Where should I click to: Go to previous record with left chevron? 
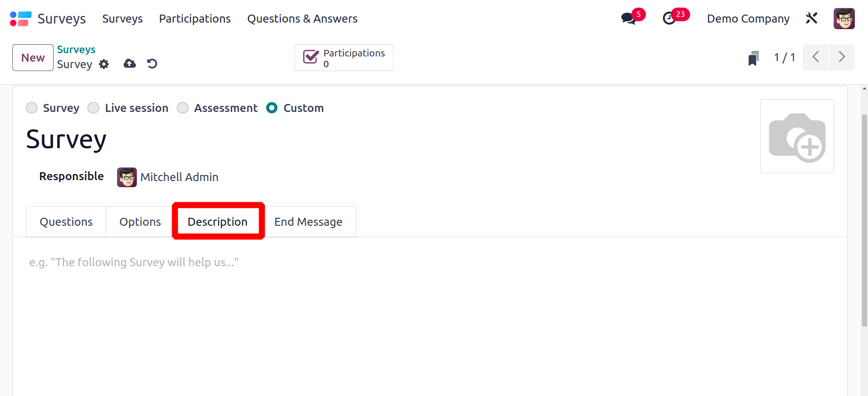point(815,57)
